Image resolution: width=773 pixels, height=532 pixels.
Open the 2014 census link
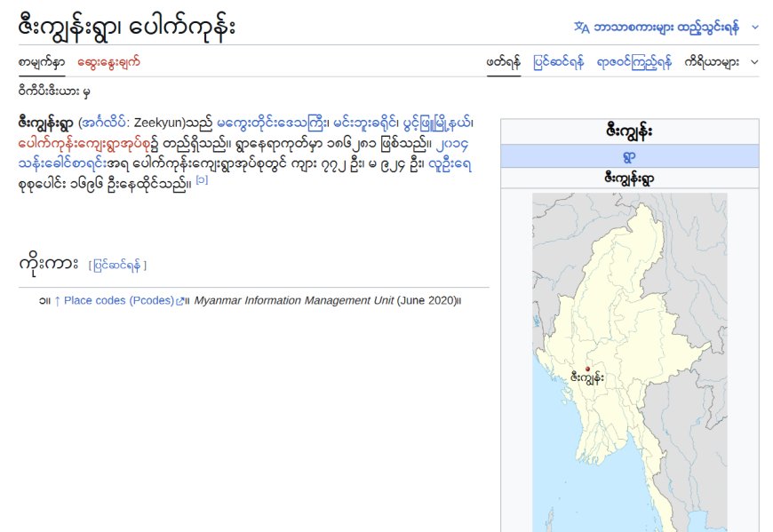(x=243, y=154)
